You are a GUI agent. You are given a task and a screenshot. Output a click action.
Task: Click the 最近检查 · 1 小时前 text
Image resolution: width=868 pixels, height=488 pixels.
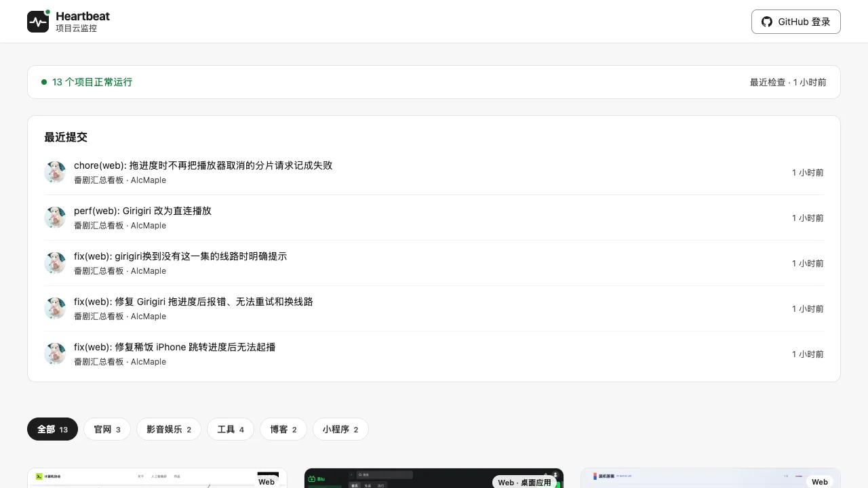(788, 82)
